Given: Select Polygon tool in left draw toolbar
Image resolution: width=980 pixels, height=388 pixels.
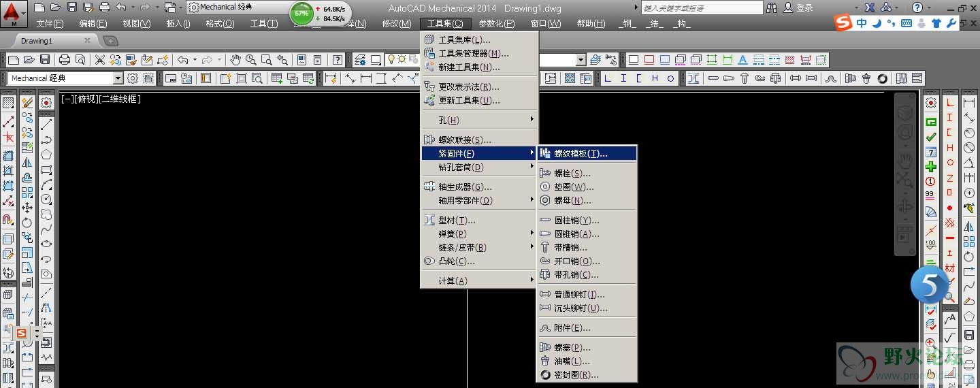Looking at the screenshot, I should click(46, 155).
